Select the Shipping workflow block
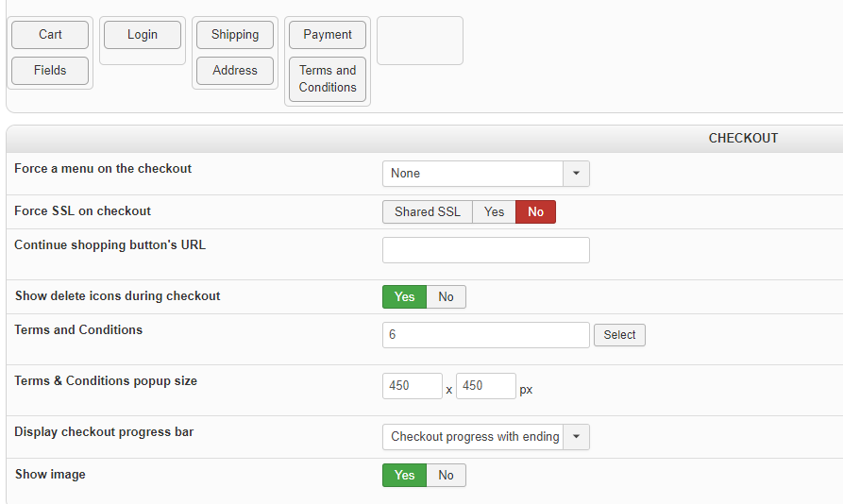Image resolution: width=843 pixels, height=504 pixels. coord(235,35)
